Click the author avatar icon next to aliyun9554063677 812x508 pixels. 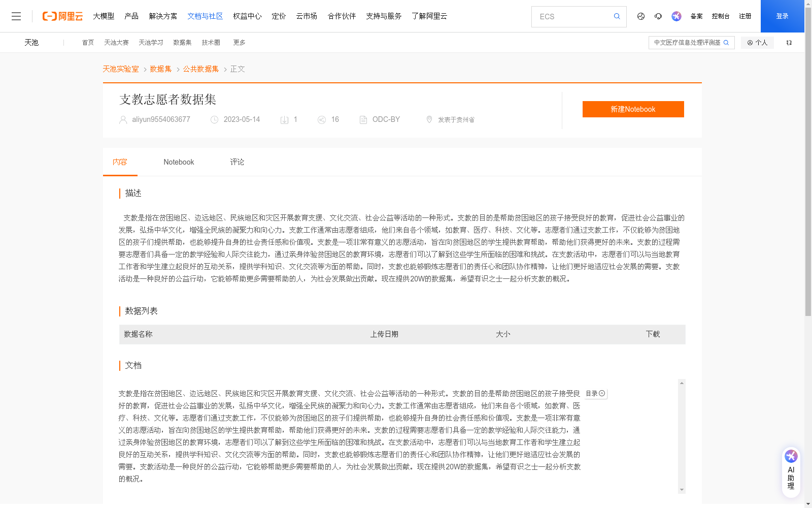pos(123,120)
